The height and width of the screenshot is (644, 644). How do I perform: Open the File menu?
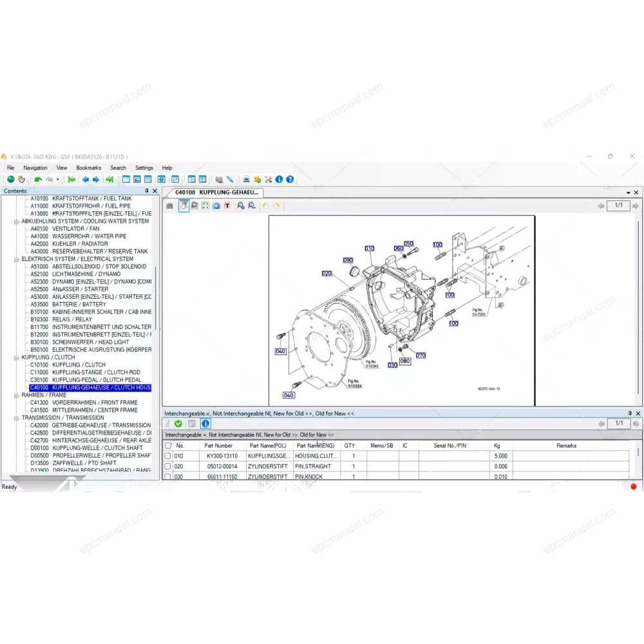click(x=11, y=168)
